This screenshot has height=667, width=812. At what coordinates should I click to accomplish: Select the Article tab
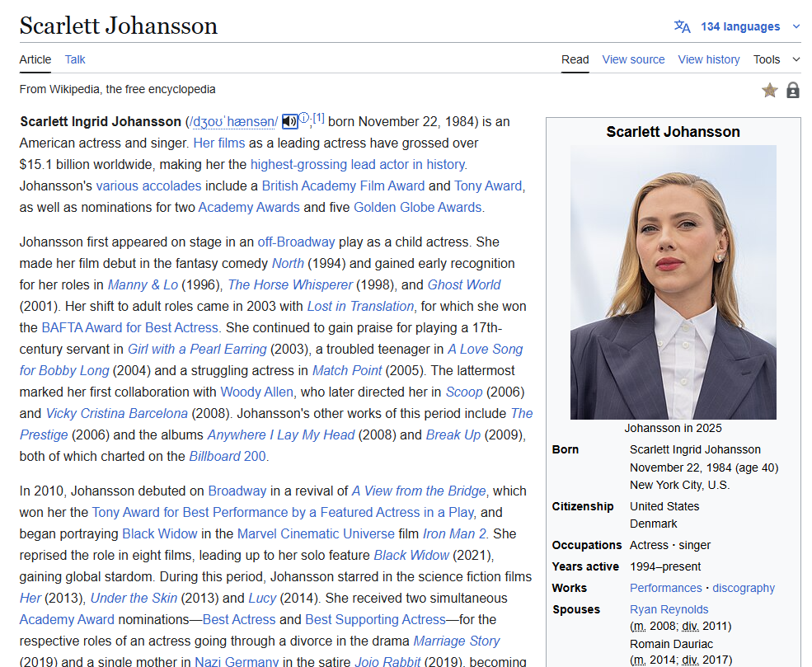coord(35,59)
